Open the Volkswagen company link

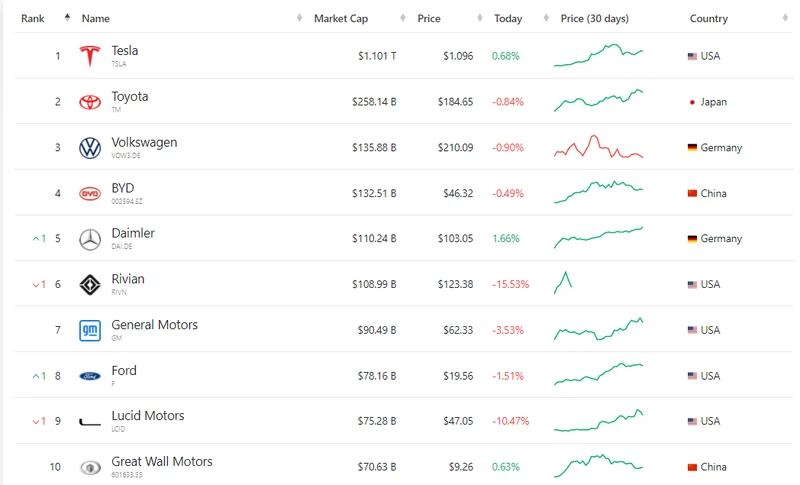tap(144, 142)
